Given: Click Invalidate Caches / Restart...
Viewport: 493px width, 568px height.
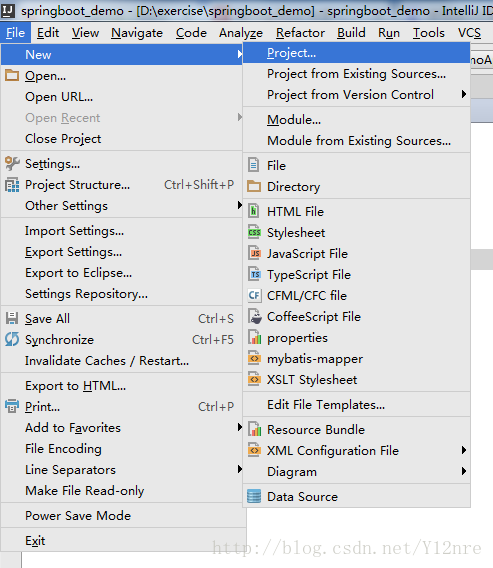Looking at the screenshot, I should coord(107,361).
